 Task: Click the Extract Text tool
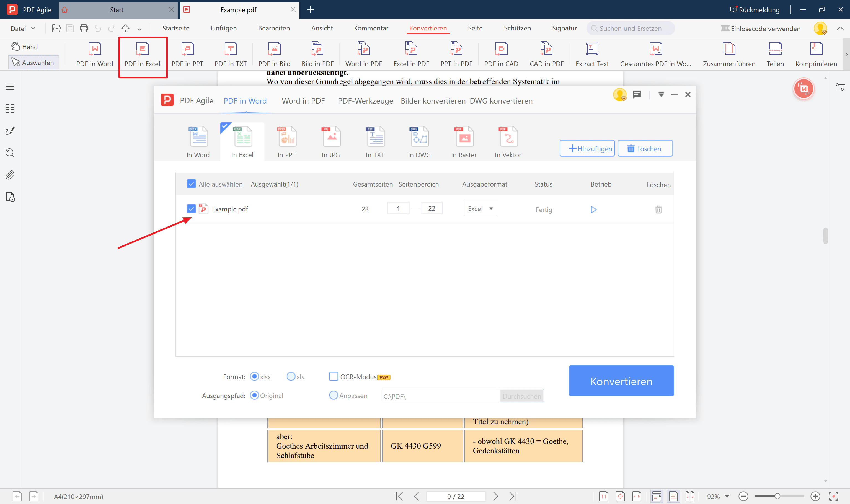click(x=592, y=54)
